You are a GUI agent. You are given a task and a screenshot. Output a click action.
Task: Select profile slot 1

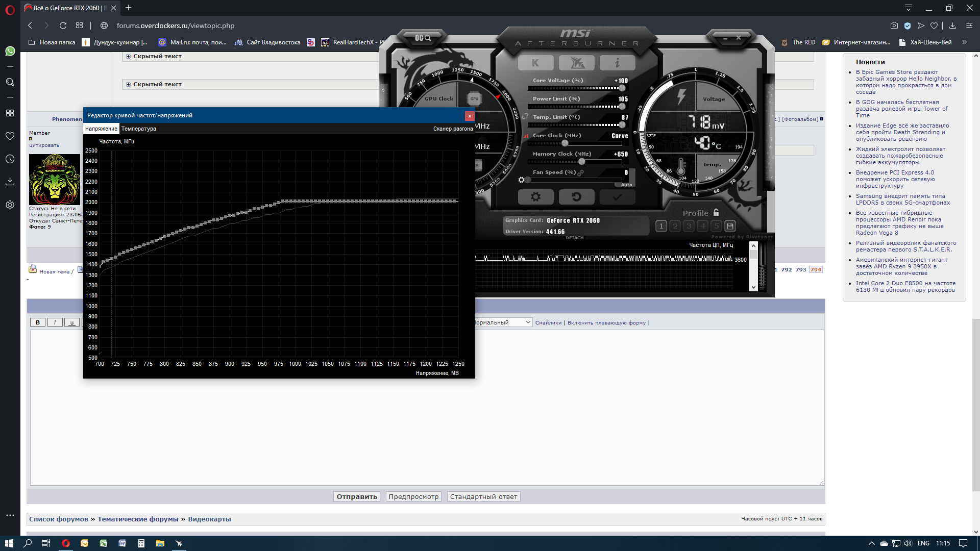coord(661,226)
